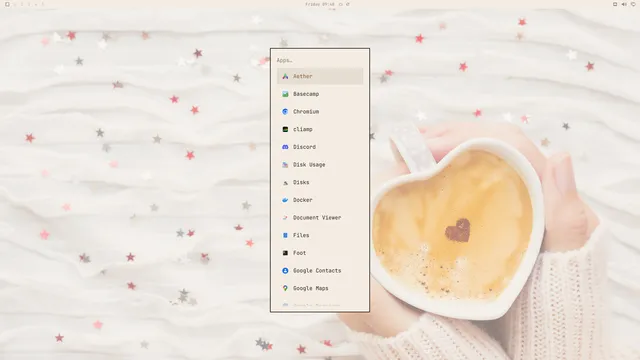
Task: Click the Friday 09:48 clock
Action: coord(320,4)
